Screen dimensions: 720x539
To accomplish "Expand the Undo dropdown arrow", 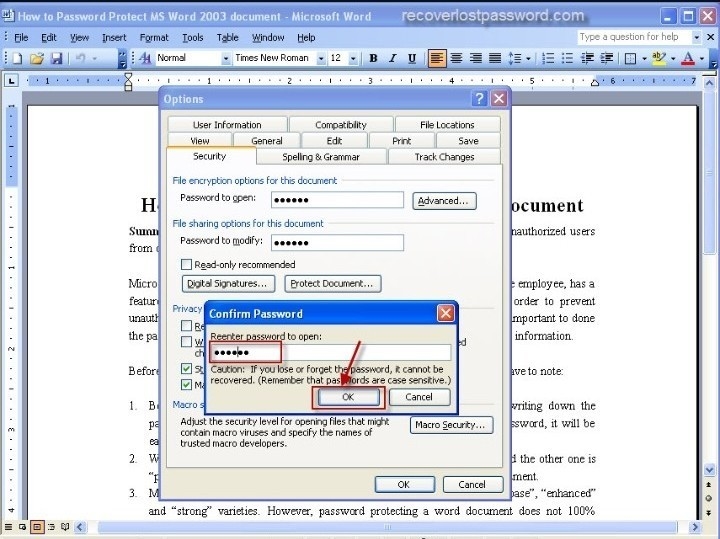I will [95, 58].
